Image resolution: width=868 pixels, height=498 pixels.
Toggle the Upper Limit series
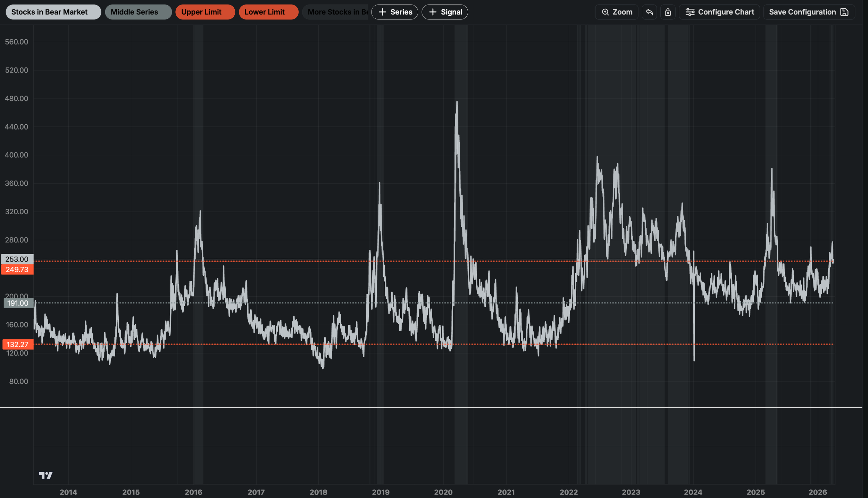(x=205, y=12)
